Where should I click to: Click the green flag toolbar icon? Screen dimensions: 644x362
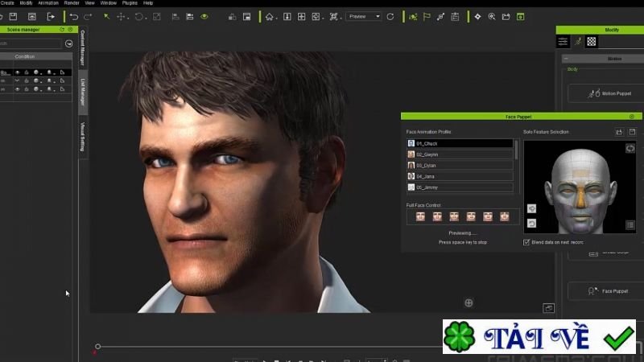[x=427, y=17]
